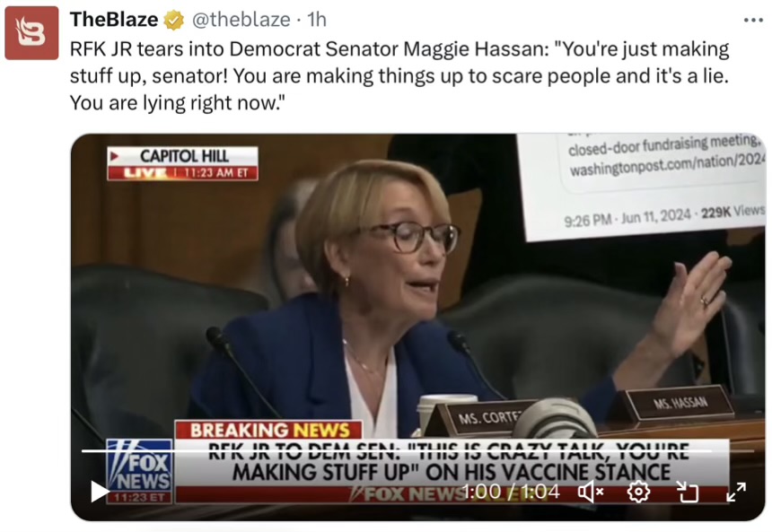Click the 1:00 / 1:04 time display

pos(511,491)
